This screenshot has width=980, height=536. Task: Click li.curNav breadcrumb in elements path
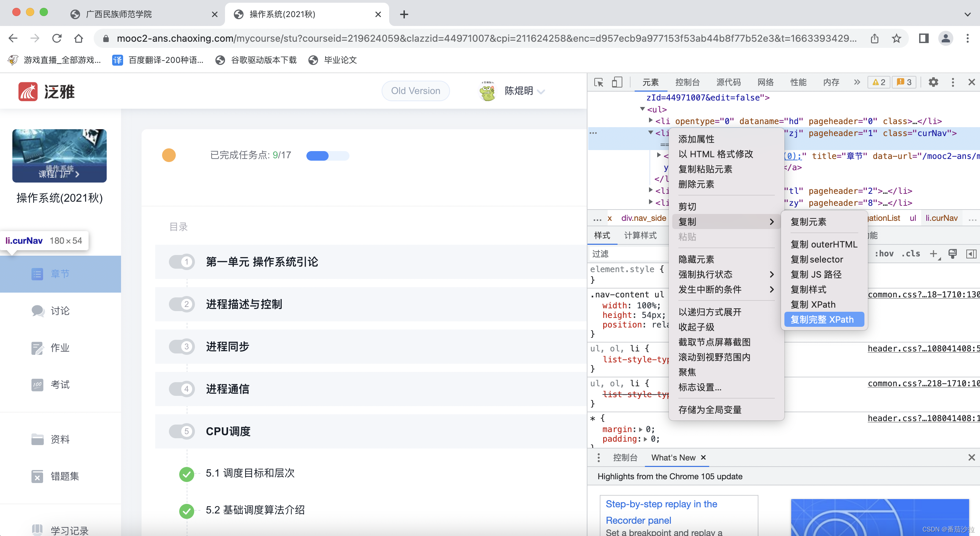click(941, 218)
